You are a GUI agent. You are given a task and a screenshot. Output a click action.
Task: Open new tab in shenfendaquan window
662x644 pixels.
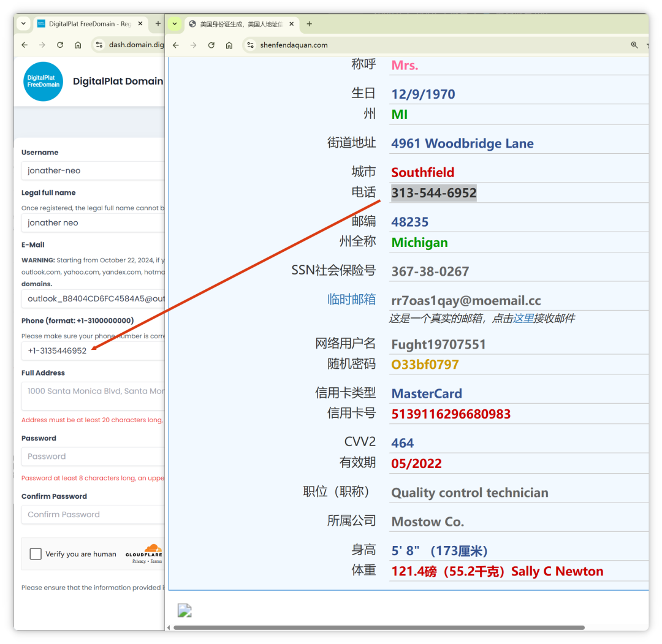click(309, 24)
